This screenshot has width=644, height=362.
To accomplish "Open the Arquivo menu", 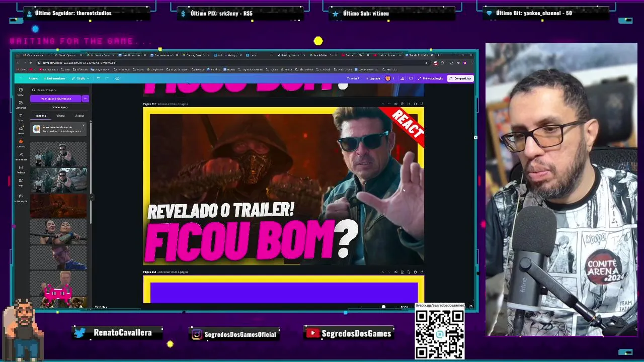I will (33, 78).
